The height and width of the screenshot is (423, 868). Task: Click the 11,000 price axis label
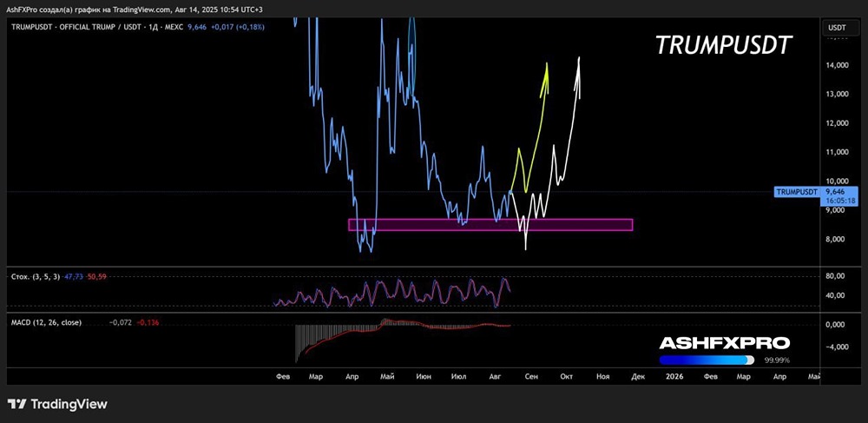[837, 152]
